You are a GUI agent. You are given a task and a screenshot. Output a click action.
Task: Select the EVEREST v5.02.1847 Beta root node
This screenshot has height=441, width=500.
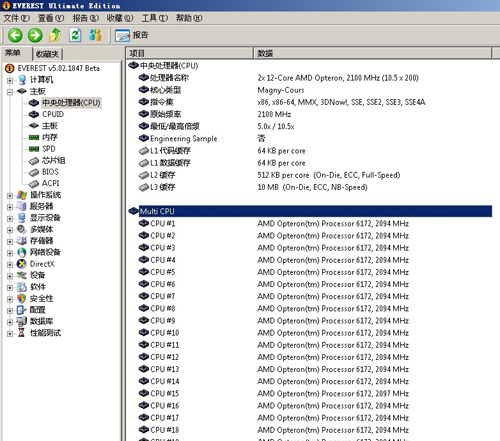(58, 68)
